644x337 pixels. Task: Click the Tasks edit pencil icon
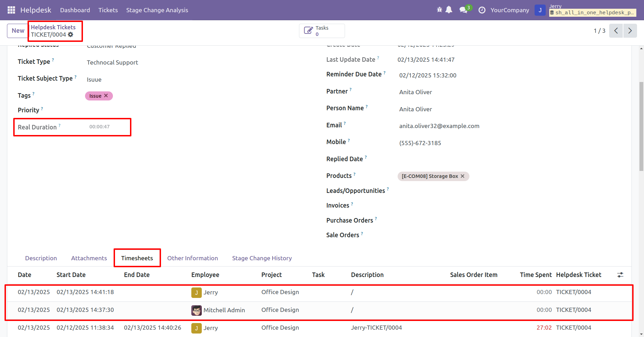pos(308,31)
